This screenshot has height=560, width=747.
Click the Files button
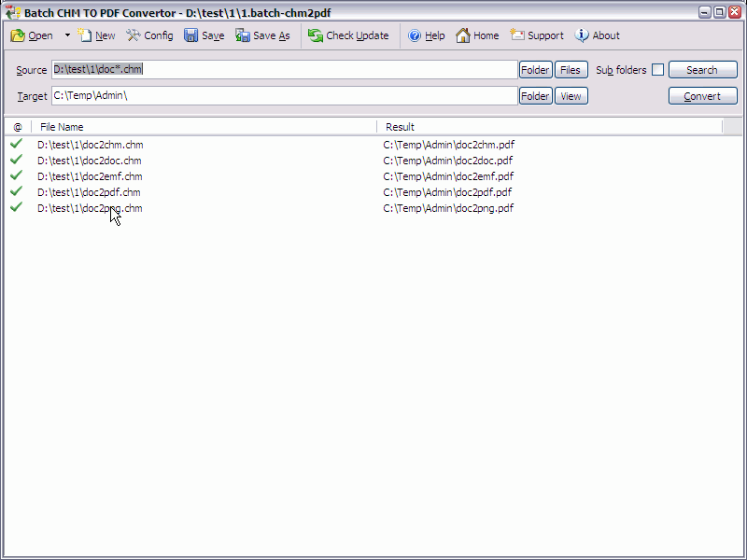tap(571, 70)
